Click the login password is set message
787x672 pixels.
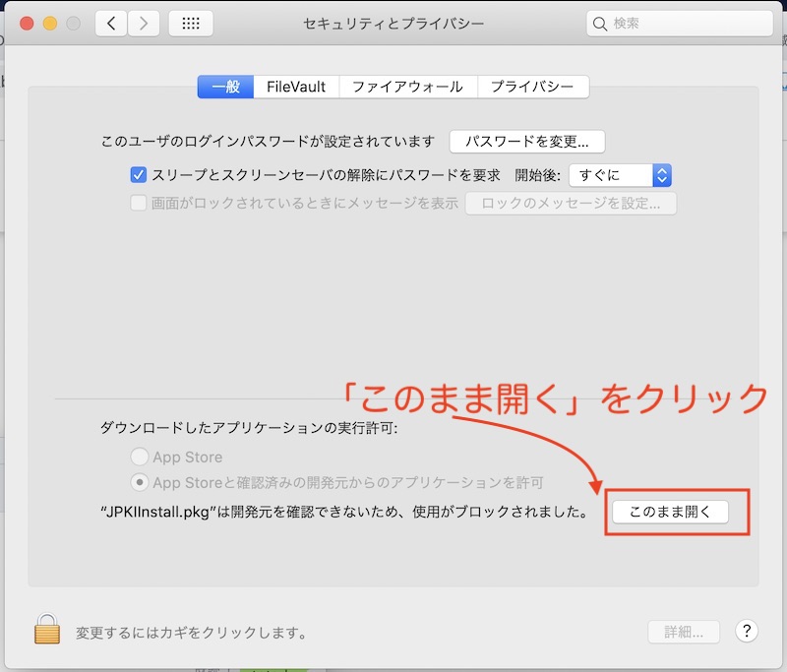[x=268, y=142]
